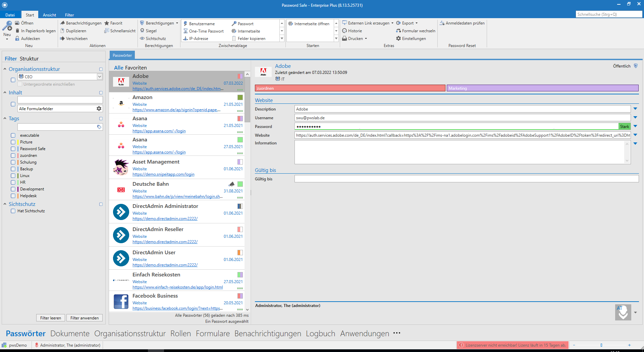Enable the Helpdesk tag checkbox
644x352 pixels.
click(13, 196)
